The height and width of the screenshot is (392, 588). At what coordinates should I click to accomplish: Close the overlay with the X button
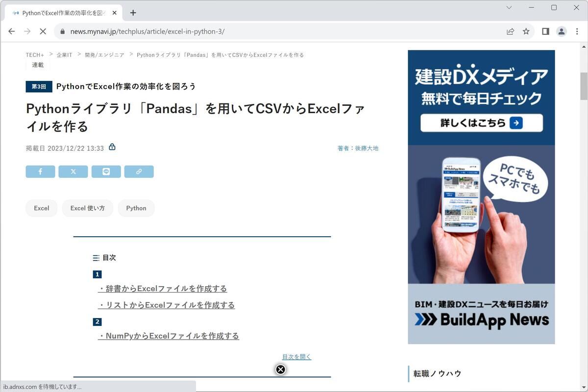pyautogui.click(x=280, y=369)
